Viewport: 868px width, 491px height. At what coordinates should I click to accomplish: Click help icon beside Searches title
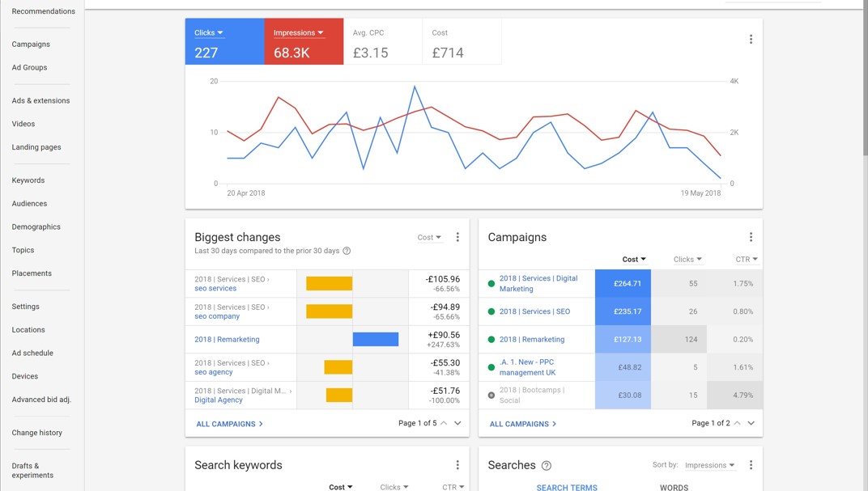click(x=547, y=466)
